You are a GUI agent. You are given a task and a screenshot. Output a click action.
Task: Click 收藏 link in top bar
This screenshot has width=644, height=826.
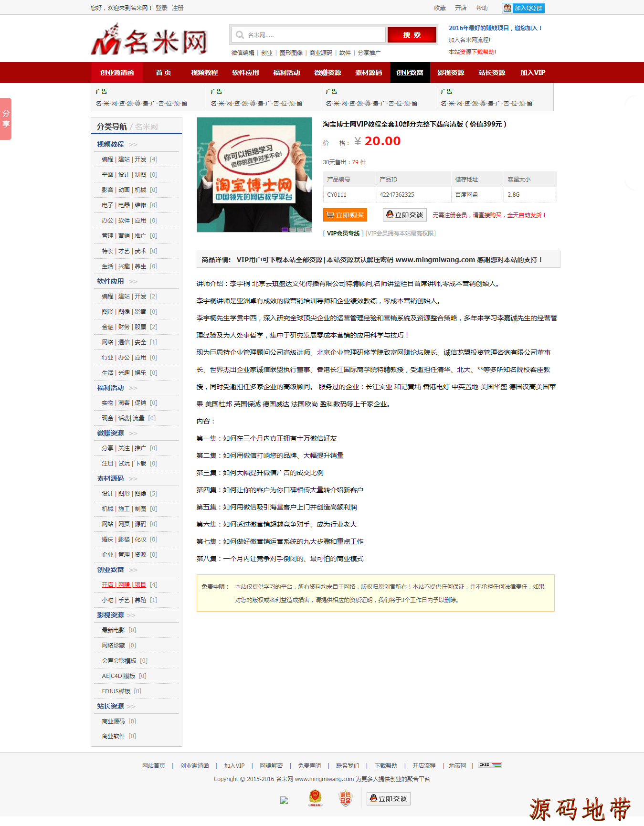[x=440, y=8]
